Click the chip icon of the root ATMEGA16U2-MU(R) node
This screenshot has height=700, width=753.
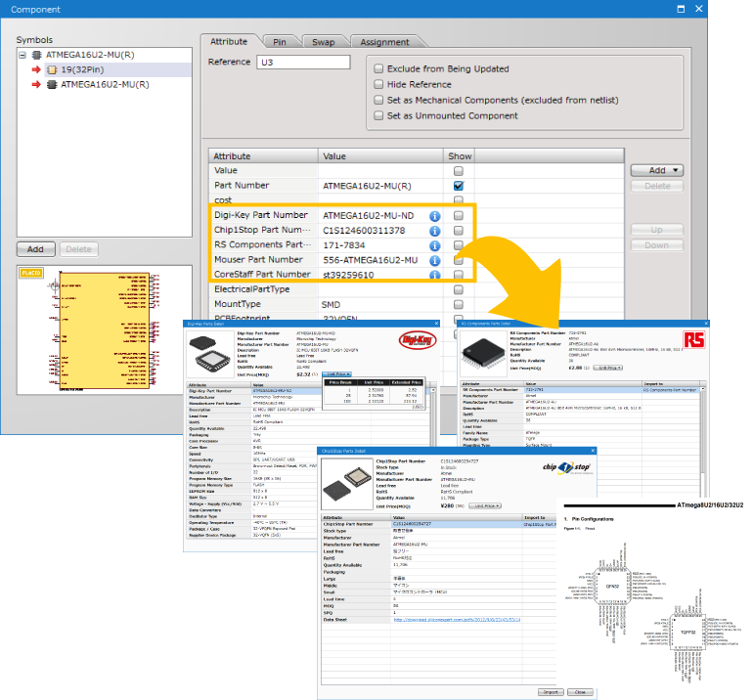[x=36, y=55]
